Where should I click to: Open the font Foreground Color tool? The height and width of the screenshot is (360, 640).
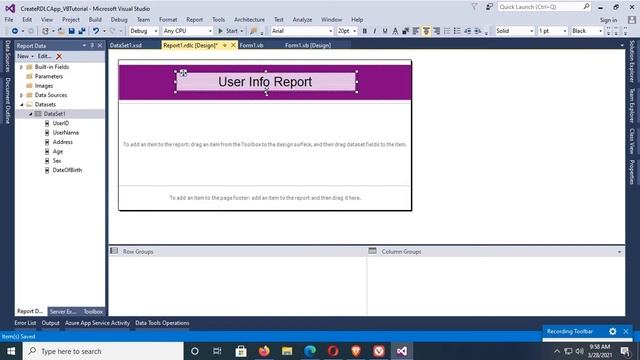click(x=395, y=31)
